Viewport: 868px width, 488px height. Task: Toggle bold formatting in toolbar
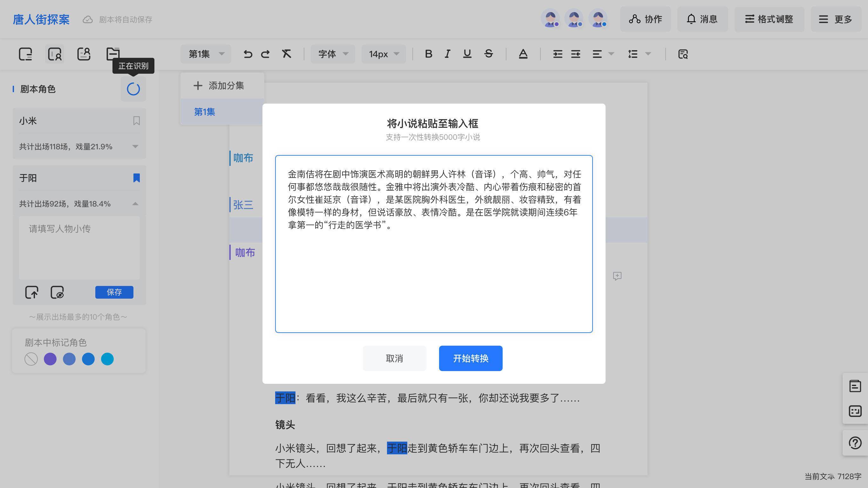point(429,54)
